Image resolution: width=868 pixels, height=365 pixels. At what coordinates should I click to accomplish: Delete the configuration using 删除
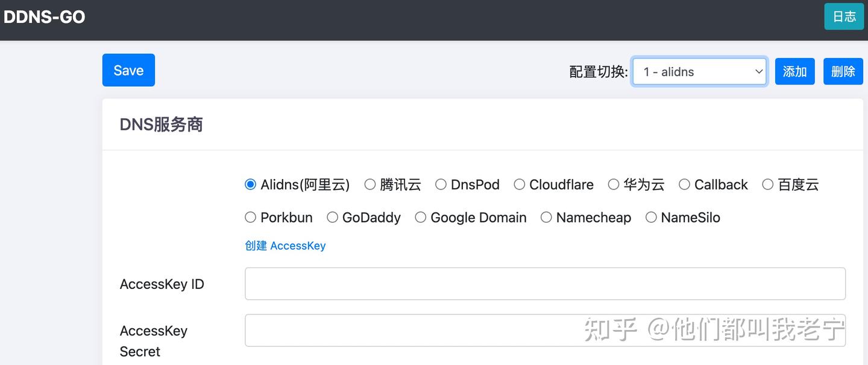(x=843, y=71)
